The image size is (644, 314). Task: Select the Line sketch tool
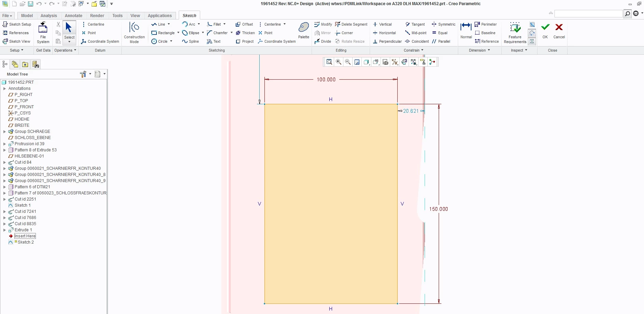(x=158, y=24)
